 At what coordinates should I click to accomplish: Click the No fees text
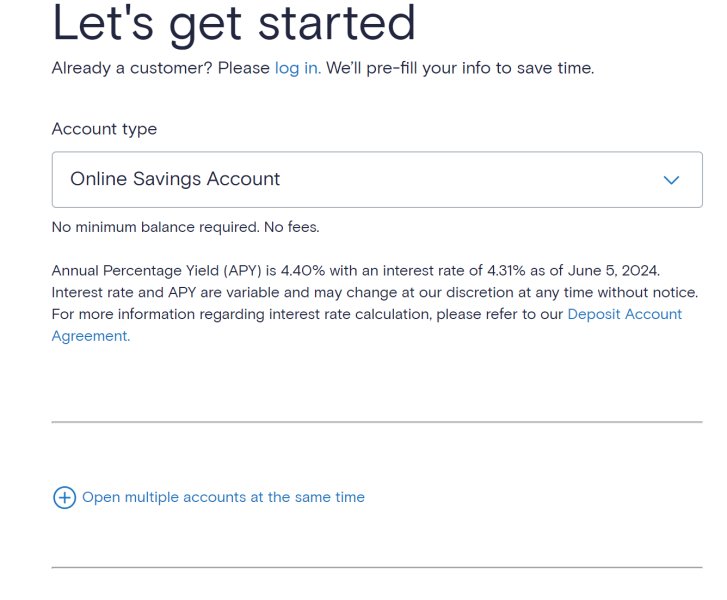pos(291,227)
